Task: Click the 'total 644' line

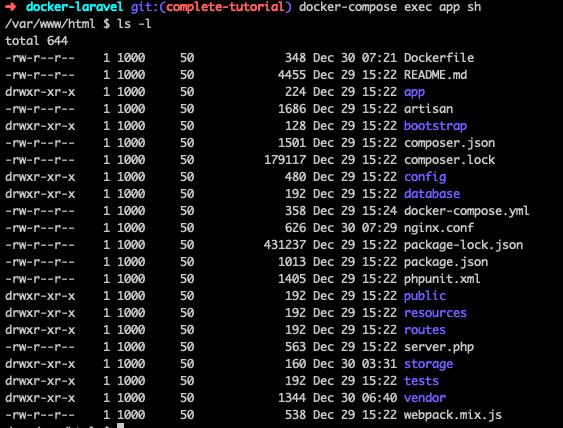Action: [x=36, y=41]
